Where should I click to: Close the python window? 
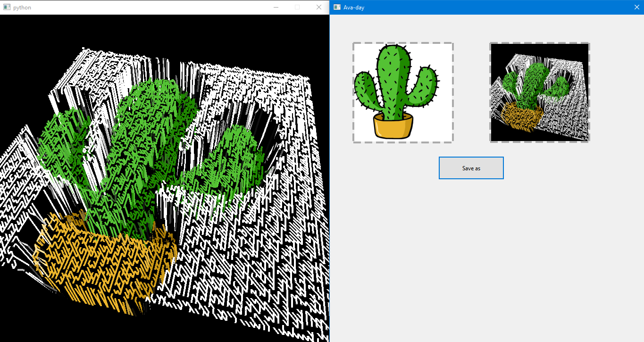point(319,7)
